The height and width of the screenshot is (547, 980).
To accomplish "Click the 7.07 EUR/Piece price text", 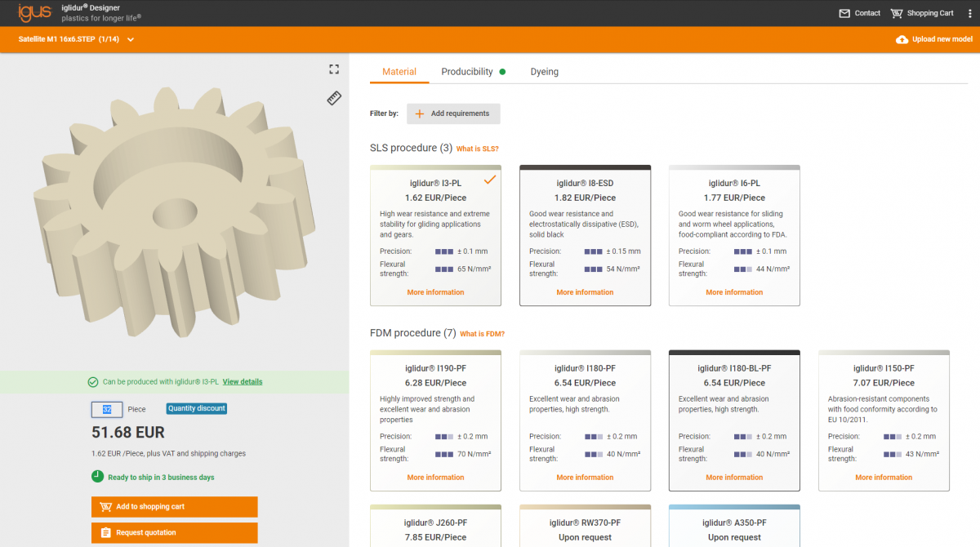I will point(884,383).
